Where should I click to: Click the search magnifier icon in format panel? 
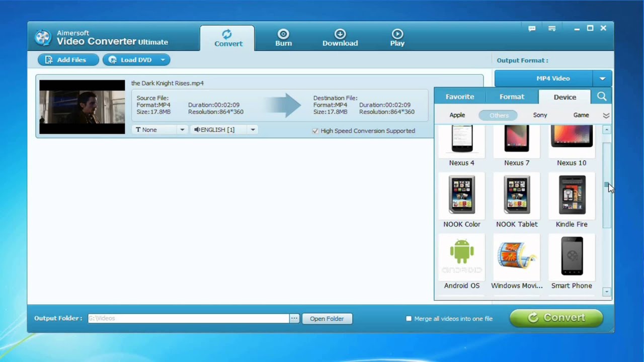click(602, 97)
